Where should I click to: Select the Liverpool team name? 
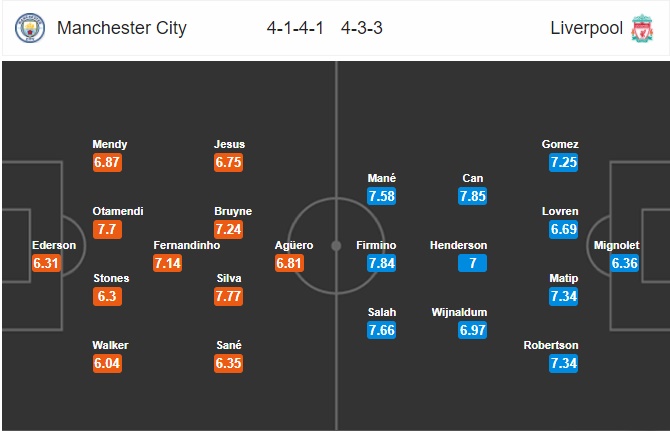click(585, 28)
